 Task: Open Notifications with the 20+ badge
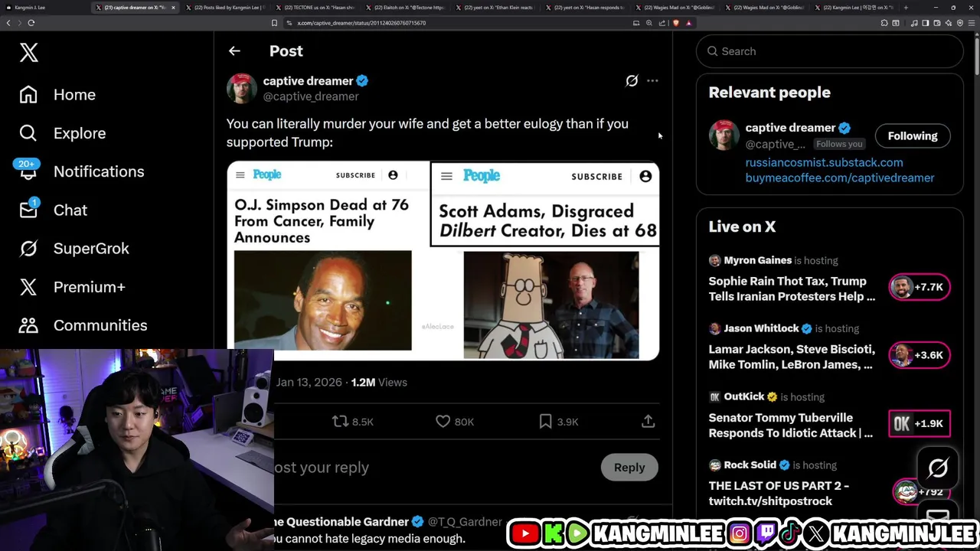pos(81,171)
